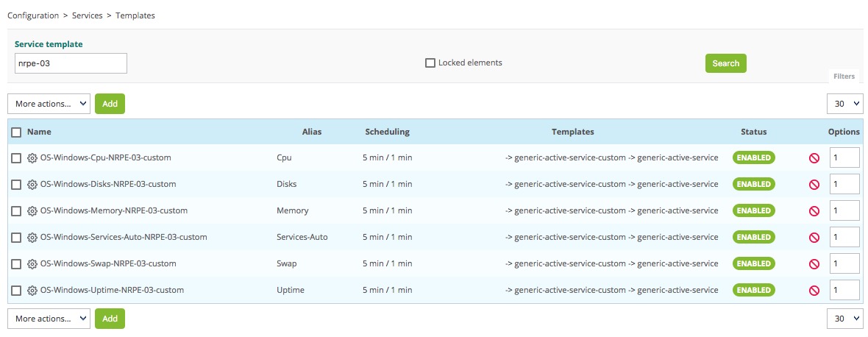Open the top More actions dropdown
The width and height of the screenshot is (868, 337).
tap(49, 104)
